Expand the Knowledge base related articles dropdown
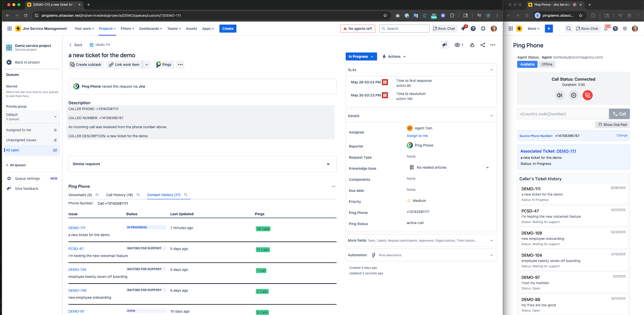The height and width of the screenshot is (315, 644). [x=488, y=168]
